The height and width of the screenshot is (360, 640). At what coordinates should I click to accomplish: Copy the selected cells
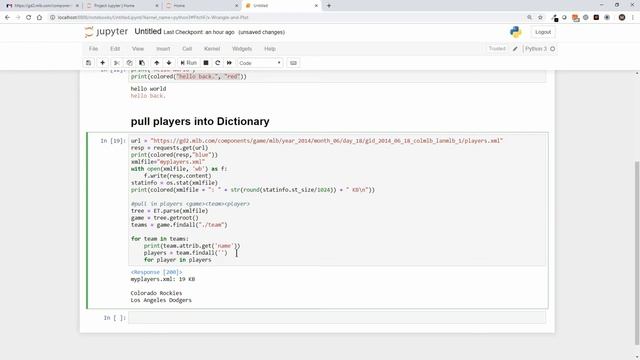click(x=129, y=63)
